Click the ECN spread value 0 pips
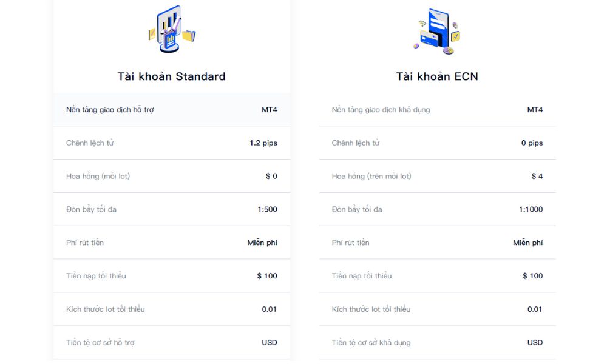This screenshot has width=607, height=364. [x=532, y=143]
